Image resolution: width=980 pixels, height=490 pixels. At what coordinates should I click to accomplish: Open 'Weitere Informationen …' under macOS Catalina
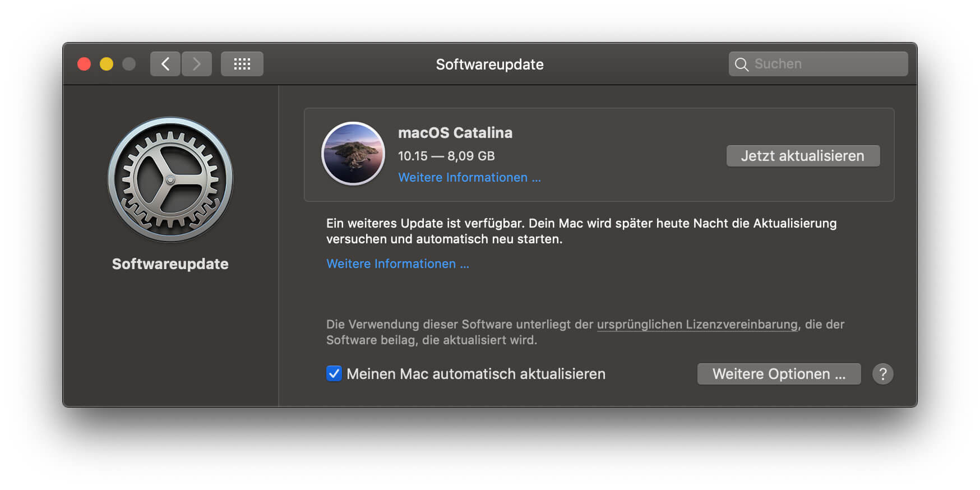[x=469, y=178]
